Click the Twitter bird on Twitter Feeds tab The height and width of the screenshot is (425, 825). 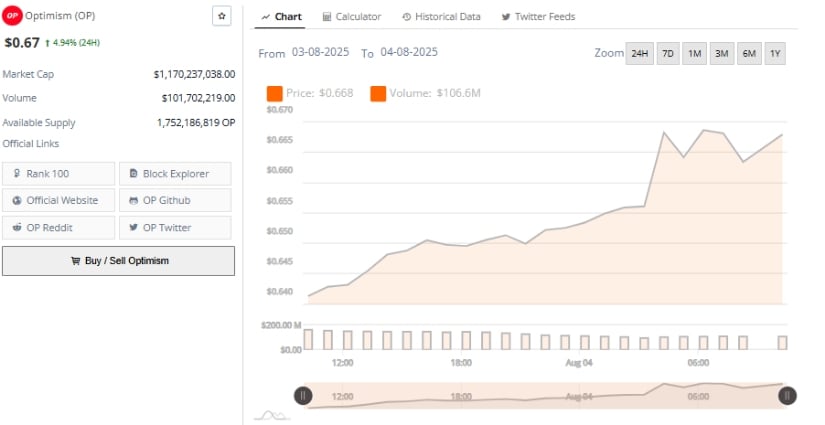[x=506, y=17]
